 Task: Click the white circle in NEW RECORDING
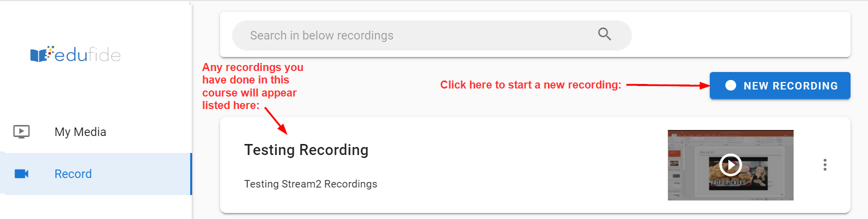731,85
